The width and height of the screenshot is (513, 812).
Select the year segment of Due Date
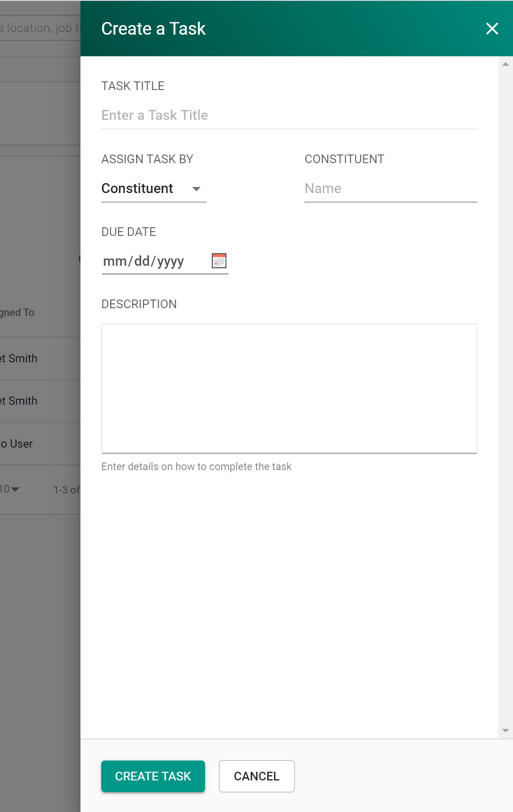170,261
